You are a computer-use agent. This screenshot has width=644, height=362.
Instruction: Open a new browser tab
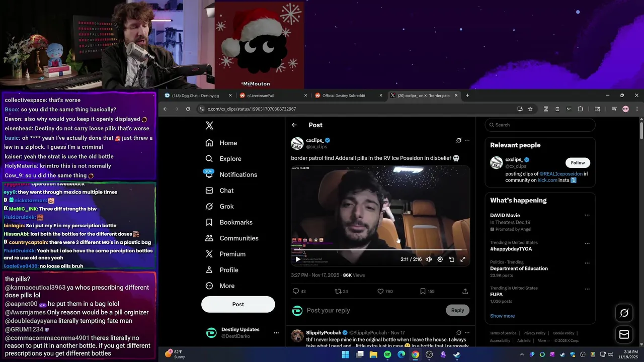point(467,96)
